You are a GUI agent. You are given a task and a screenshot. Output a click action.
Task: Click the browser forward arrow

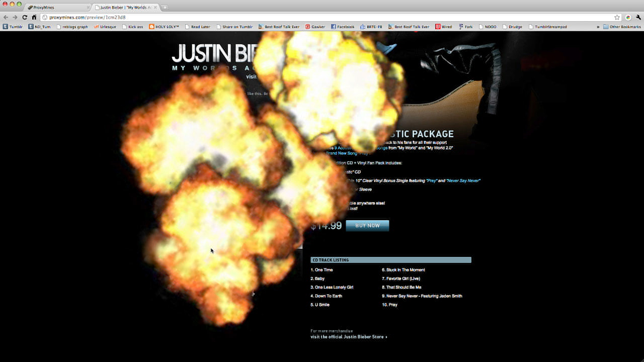(15, 17)
